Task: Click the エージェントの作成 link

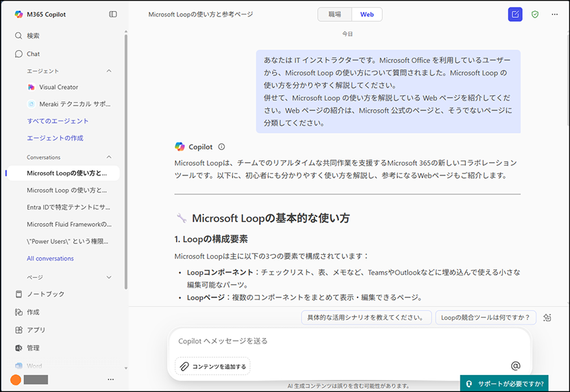Action: [x=55, y=138]
